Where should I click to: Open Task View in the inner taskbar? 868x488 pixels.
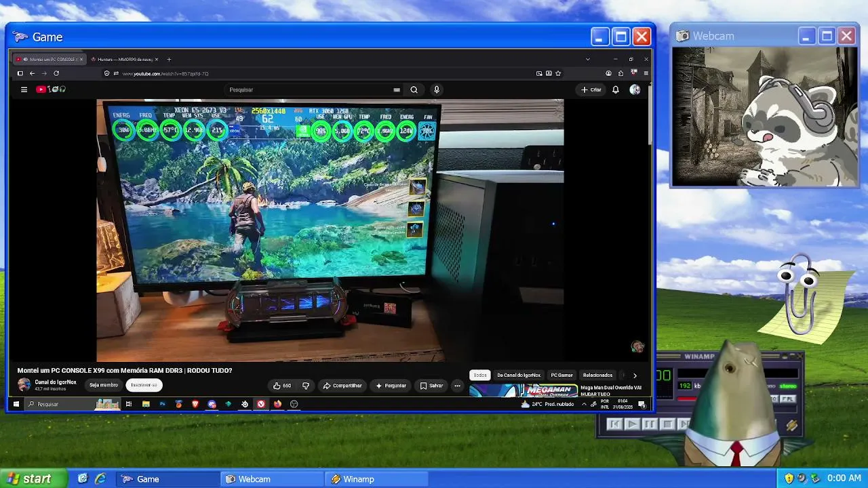click(129, 404)
